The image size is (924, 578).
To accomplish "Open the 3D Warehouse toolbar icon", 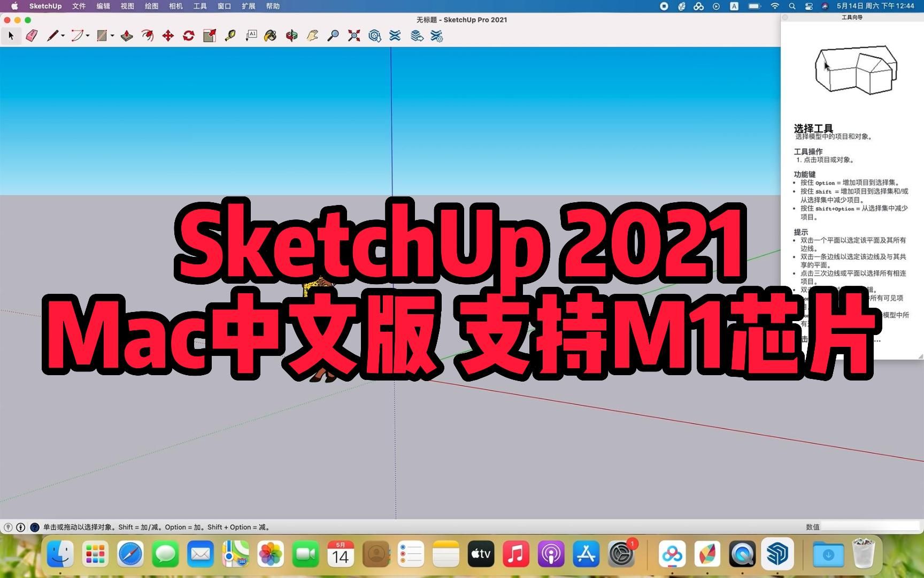I will [x=375, y=36].
